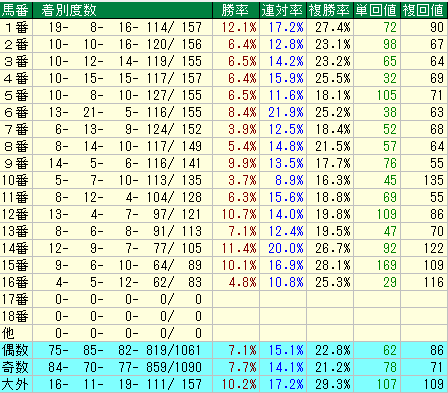Click win rate 11.4% in 14番 row
448x393 pixels.
coord(239,248)
